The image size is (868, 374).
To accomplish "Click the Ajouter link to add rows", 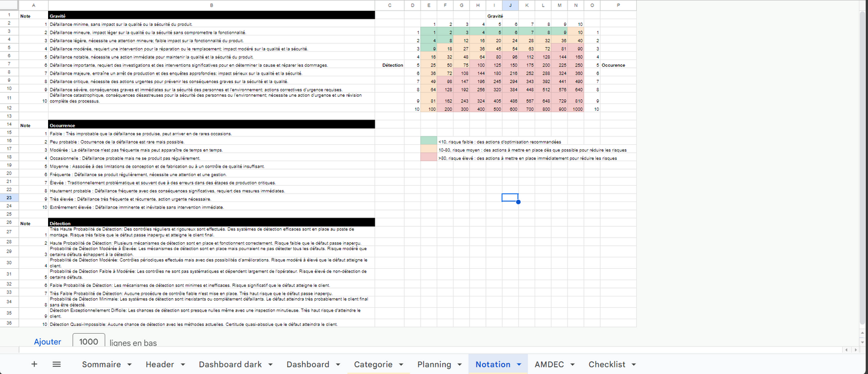I will (47, 342).
